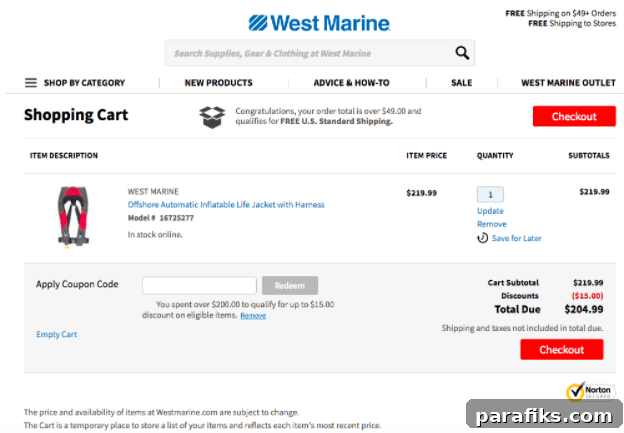Click the West Marine logo

click(319, 23)
